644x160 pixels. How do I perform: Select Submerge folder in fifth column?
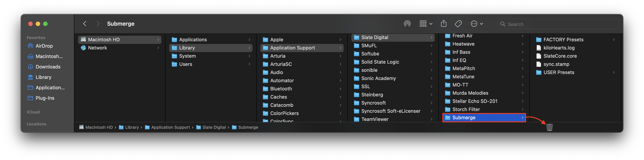pyautogui.click(x=484, y=118)
